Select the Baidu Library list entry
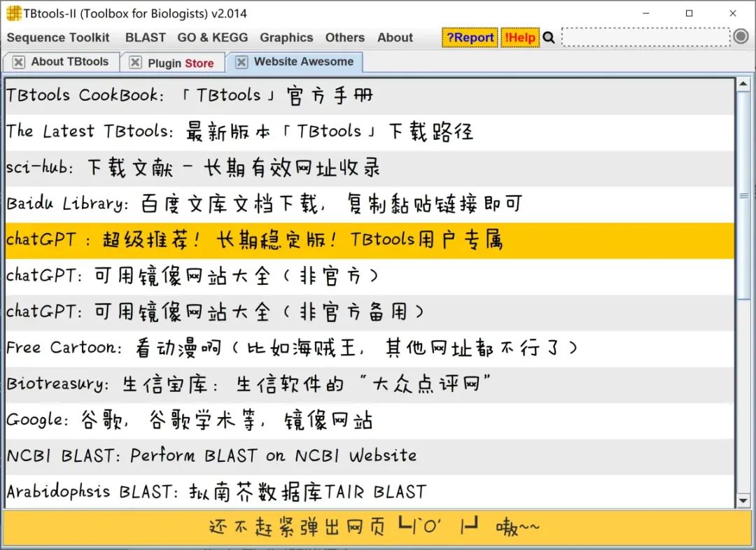This screenshot has width=756, height=550. (x=370, y=204)
